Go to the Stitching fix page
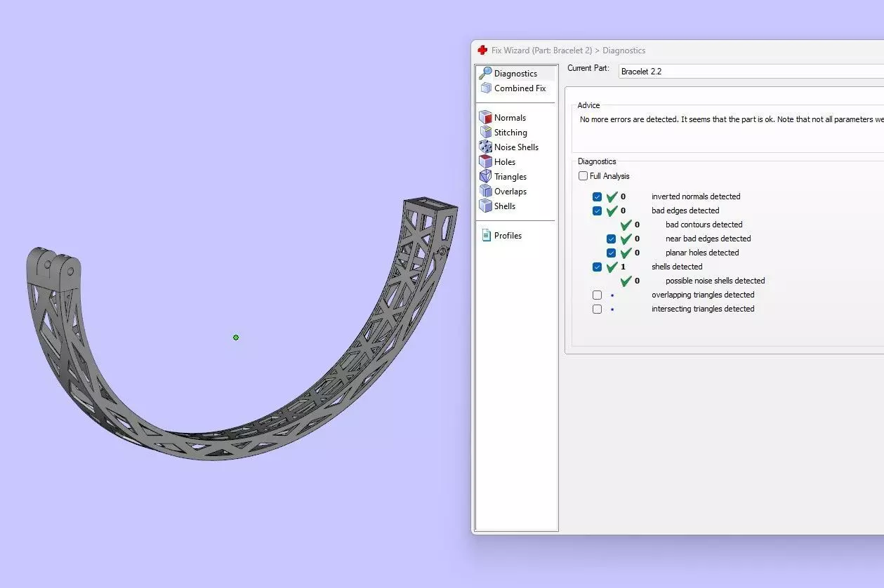Screen dimensions: 884x588 [510, 133]
